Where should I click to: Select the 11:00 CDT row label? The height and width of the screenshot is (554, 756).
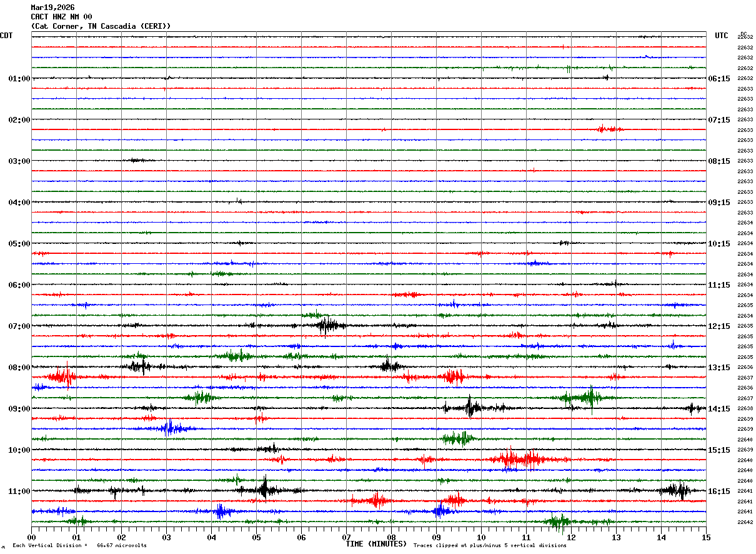pos(19,491)
